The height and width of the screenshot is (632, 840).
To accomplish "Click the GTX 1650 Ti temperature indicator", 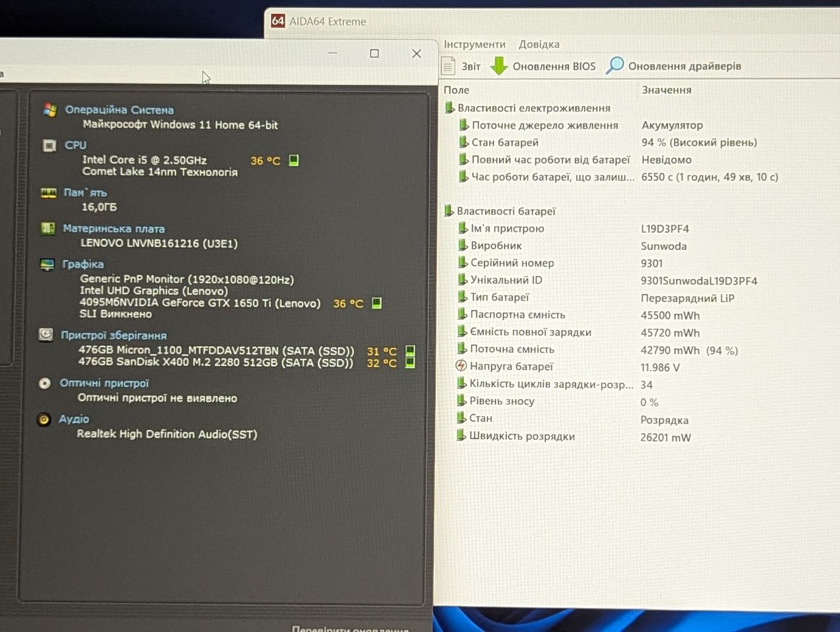I will click(377, 303).
